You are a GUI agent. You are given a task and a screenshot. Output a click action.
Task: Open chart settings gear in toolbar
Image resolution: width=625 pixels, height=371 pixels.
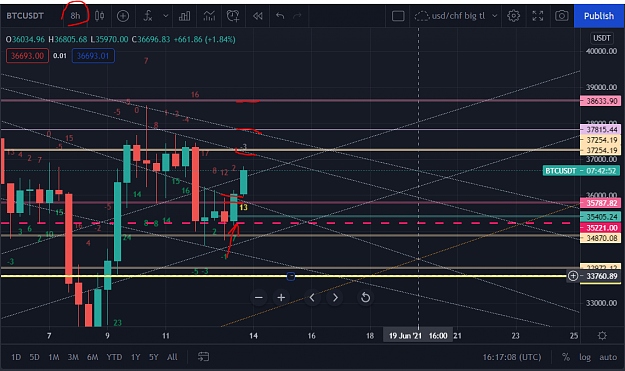tap(513, 16)
